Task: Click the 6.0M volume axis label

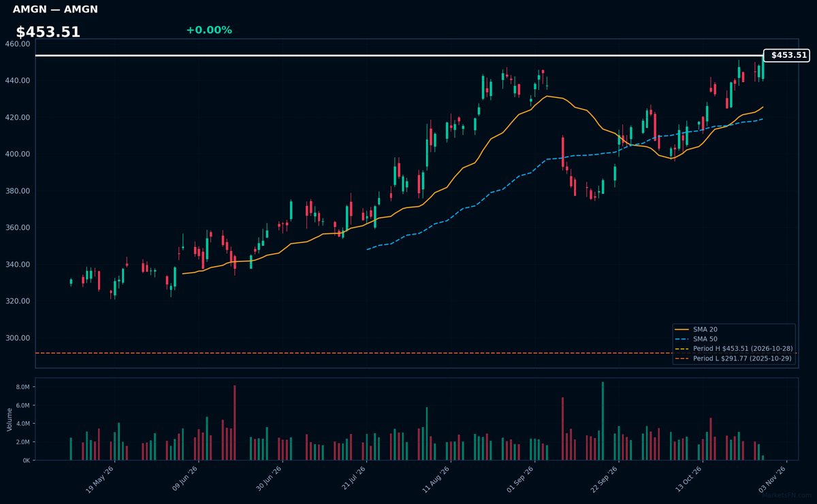Action: [x=22, y=405]
